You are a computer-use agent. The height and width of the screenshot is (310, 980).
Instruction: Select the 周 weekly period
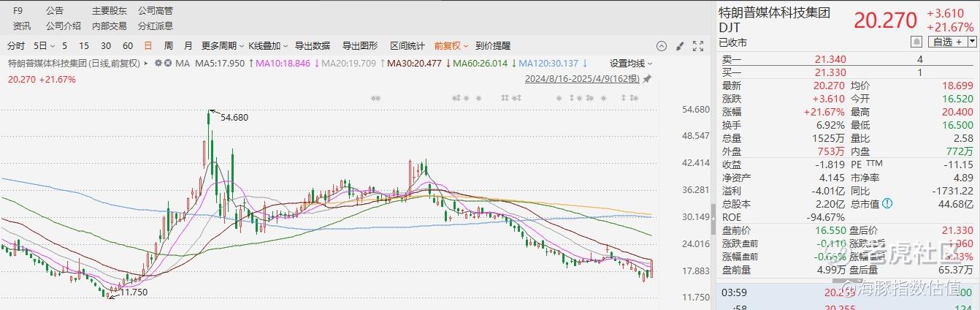pyautogui.click(x=169, y=45)
